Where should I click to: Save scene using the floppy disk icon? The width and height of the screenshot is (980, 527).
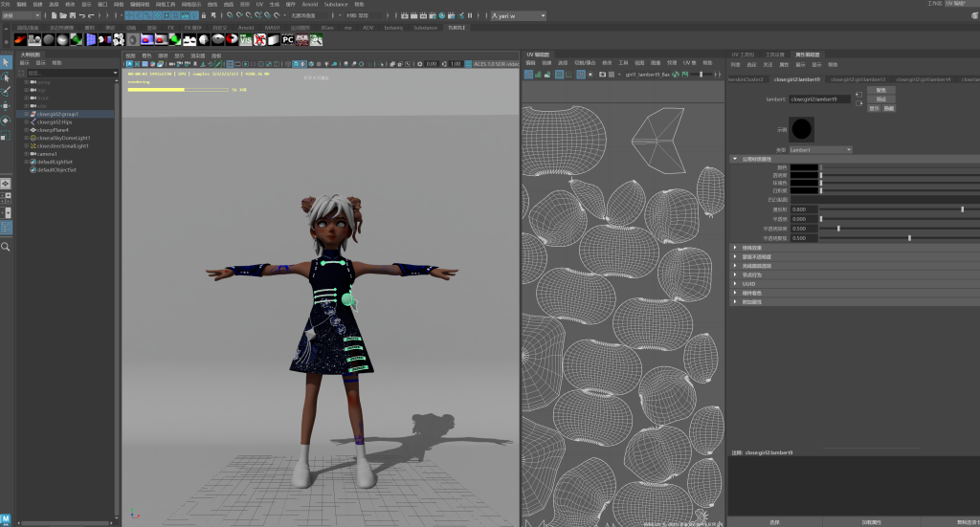coord(72,15)
